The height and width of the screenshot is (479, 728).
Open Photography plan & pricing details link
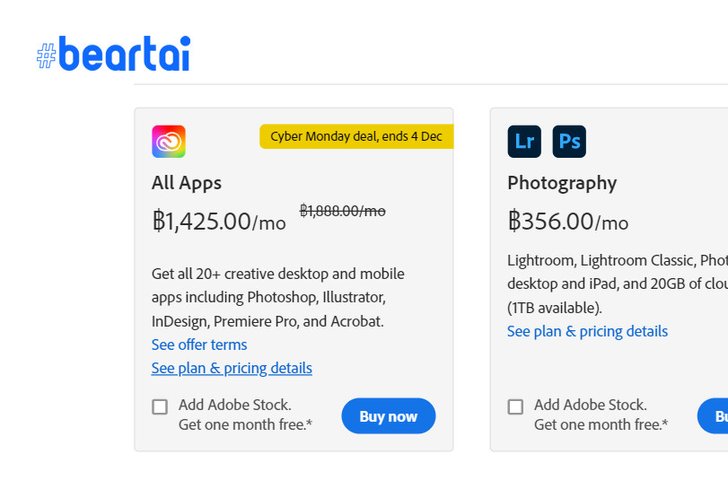click(x=587, y=331)
